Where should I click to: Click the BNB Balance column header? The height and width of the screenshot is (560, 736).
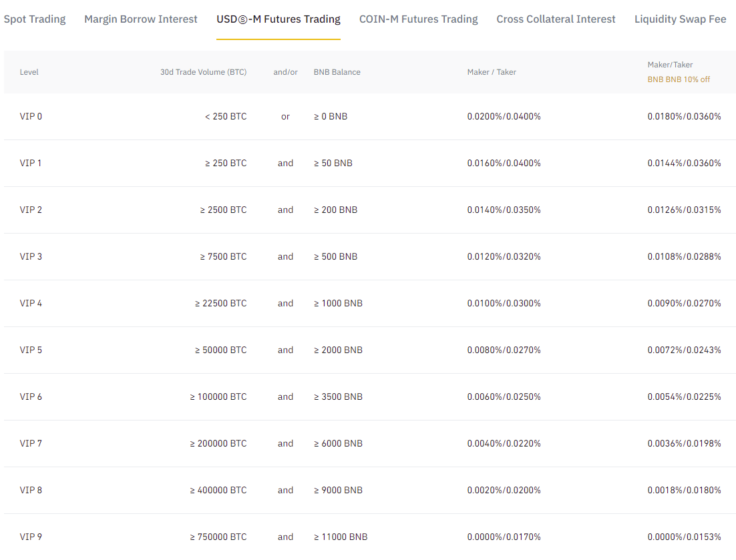[x=337, y=72]
